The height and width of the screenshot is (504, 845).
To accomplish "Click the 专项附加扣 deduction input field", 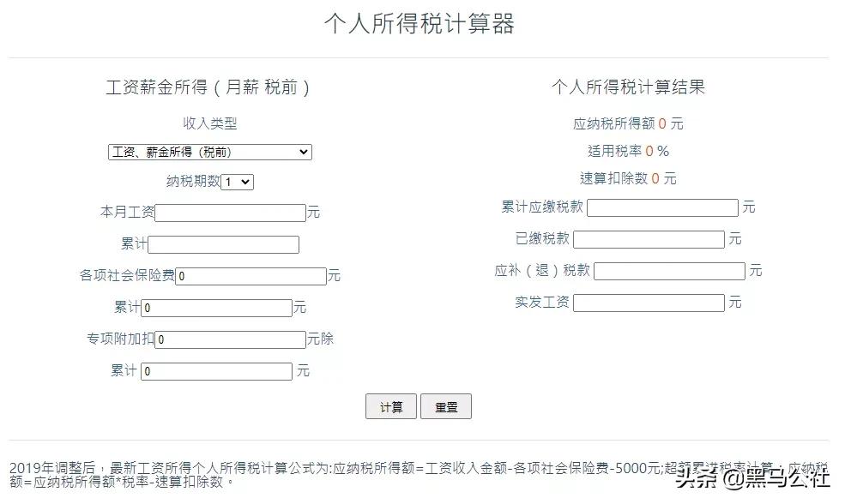I will point(229,339).
